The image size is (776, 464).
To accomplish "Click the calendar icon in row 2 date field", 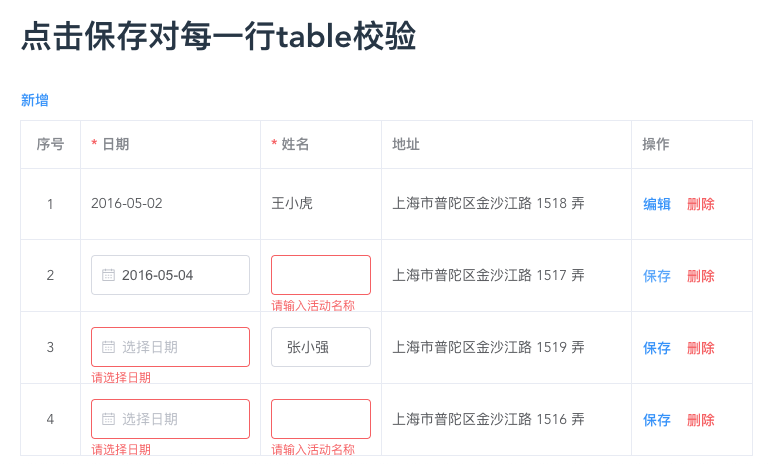I will [108, 275].
